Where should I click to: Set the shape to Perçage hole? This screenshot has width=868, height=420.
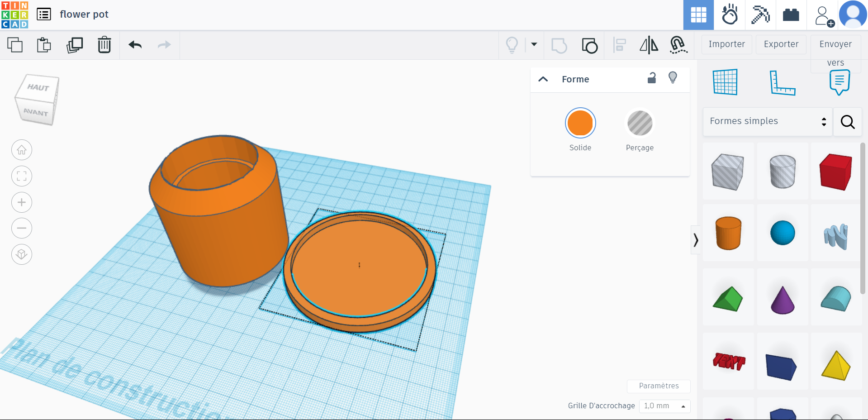click(x=640, y=123)
